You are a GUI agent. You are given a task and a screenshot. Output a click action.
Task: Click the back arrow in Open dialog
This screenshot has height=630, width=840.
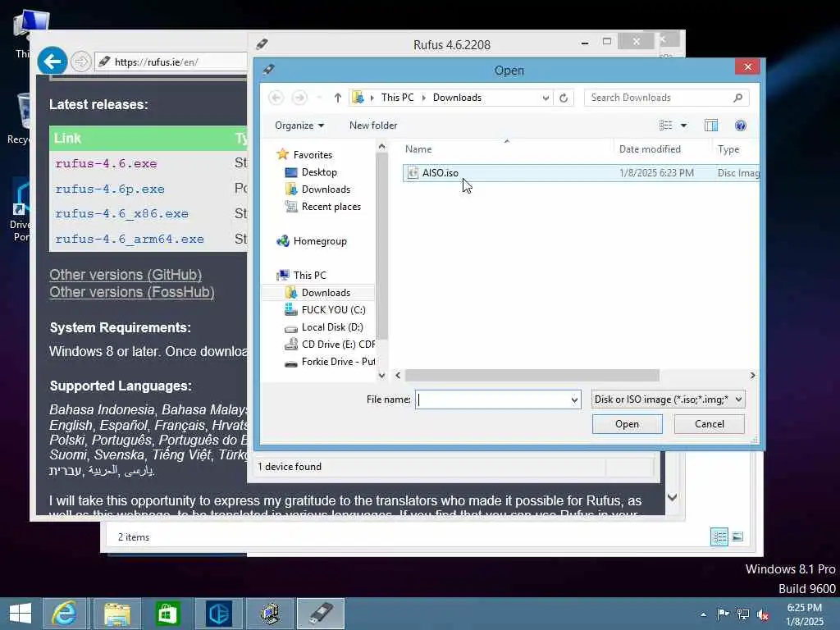click(276, 98)
